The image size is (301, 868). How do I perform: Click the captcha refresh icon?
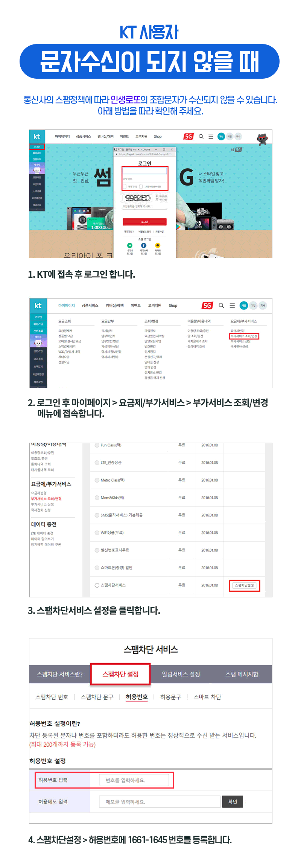coord(157,199)
